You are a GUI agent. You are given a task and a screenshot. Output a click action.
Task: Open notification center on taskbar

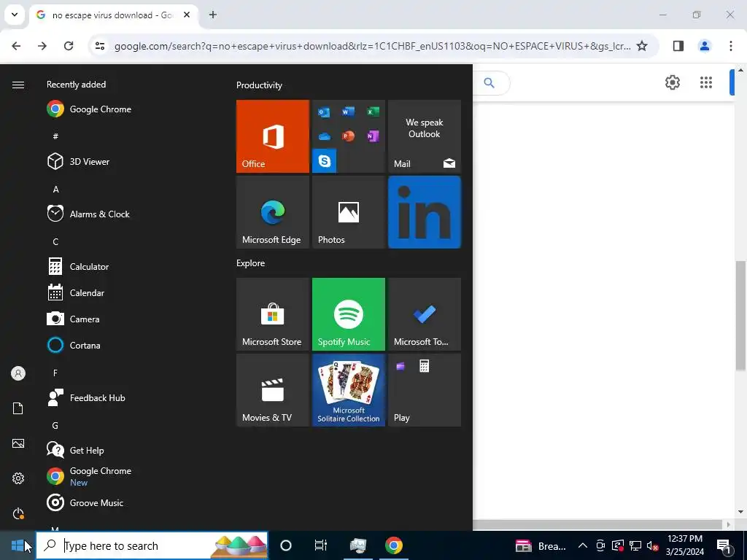724,545
